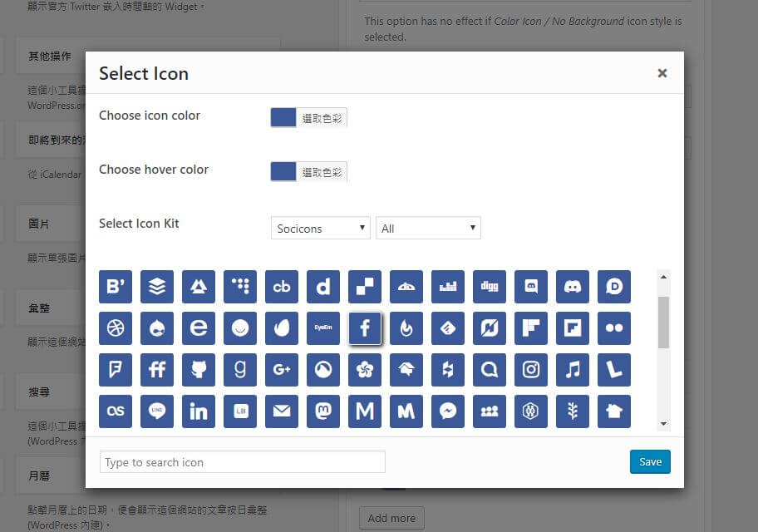Screen dimensions: 758x532
Task: Click the 其他操作 widget in background page
Action: click(50, 56)
